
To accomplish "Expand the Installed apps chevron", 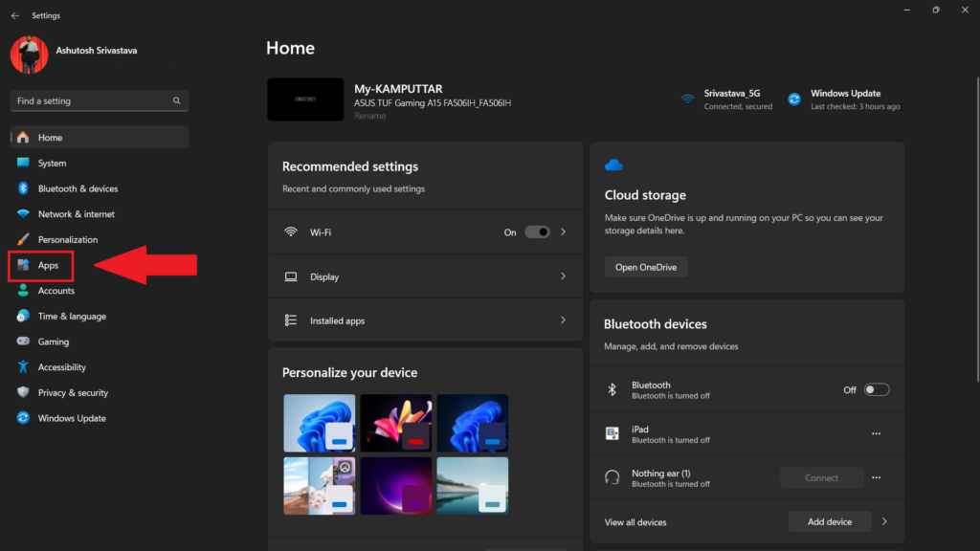I will [x=563, y=320].
